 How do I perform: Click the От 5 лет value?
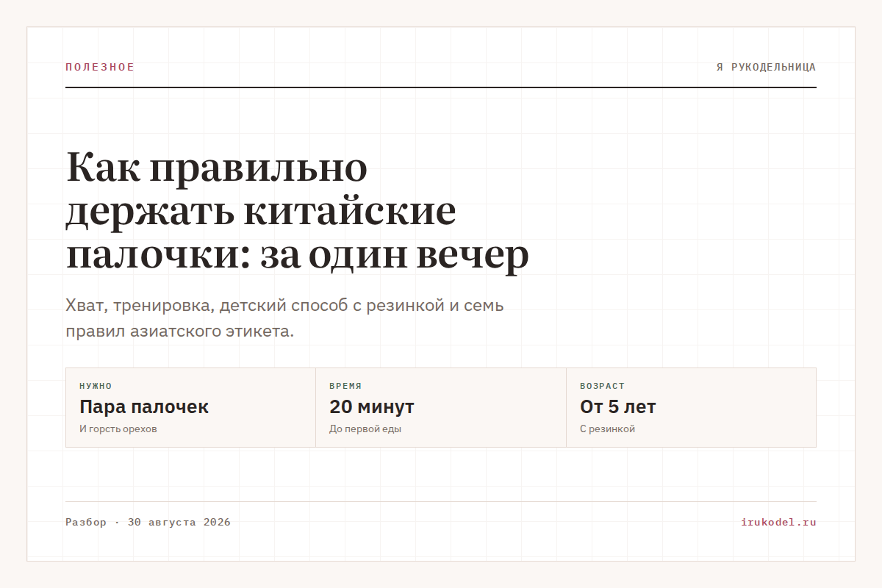coord(618,406)
